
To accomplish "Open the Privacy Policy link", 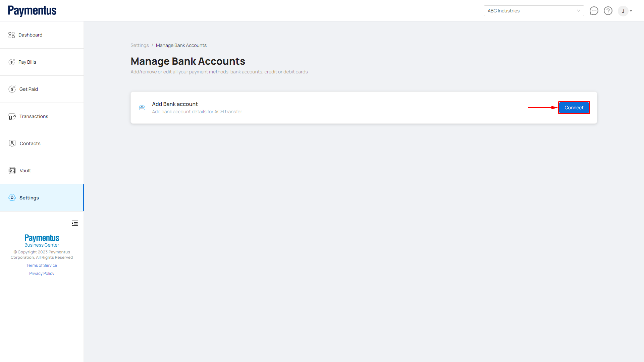I will (x=42, y=274).
